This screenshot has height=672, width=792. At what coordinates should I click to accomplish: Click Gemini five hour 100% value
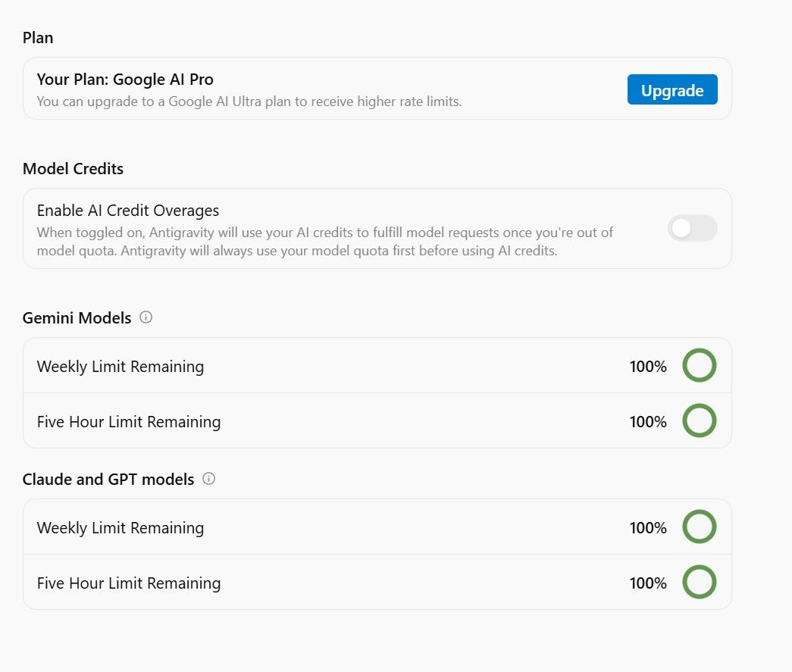pos(647,421)
